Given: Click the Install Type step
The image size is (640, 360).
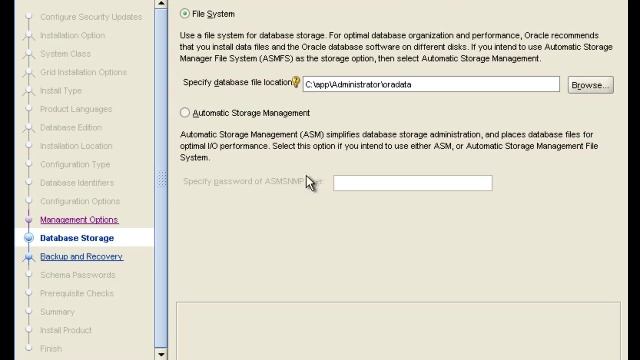Looking at the screenshot, I should [x=61, y=91].
